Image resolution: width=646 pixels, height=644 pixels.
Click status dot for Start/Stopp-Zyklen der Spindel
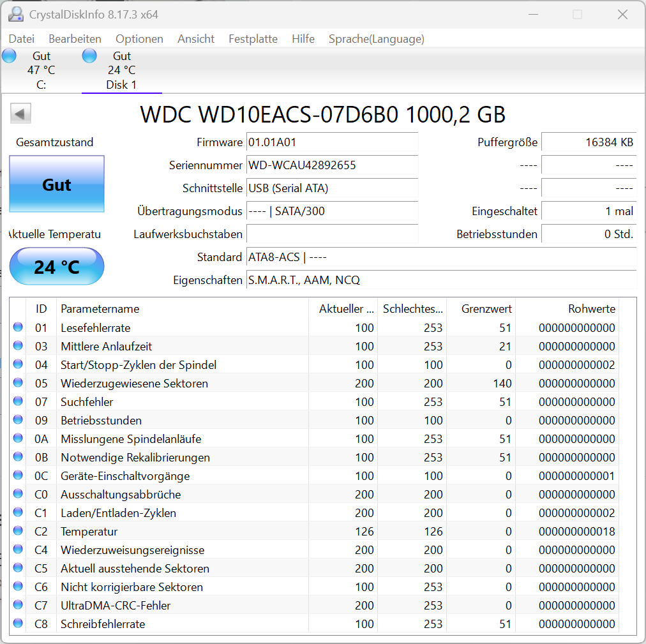(18, 364)
